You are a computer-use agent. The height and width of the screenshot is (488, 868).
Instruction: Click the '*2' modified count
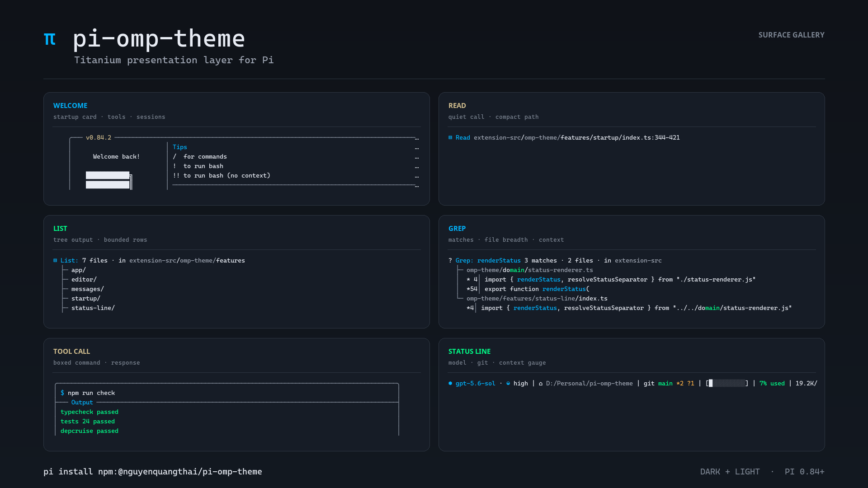680,383
